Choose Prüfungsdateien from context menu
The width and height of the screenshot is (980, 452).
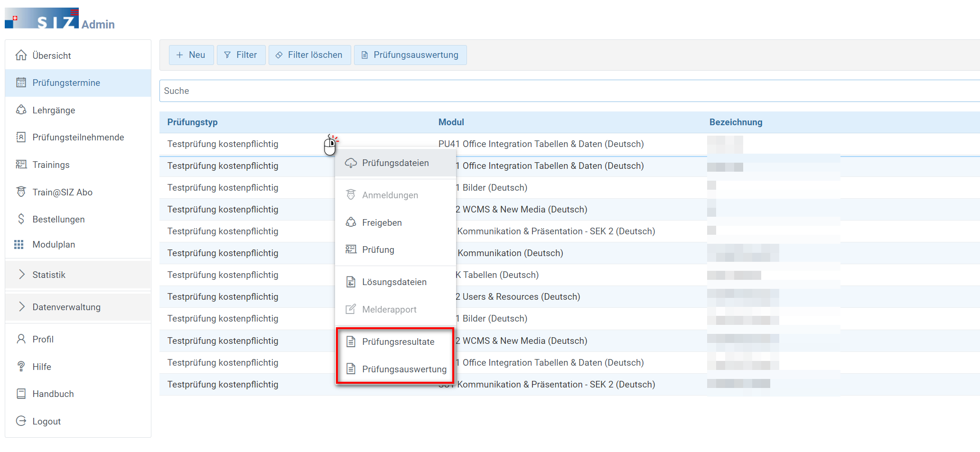pyautogui.click(x=395, y=163)
